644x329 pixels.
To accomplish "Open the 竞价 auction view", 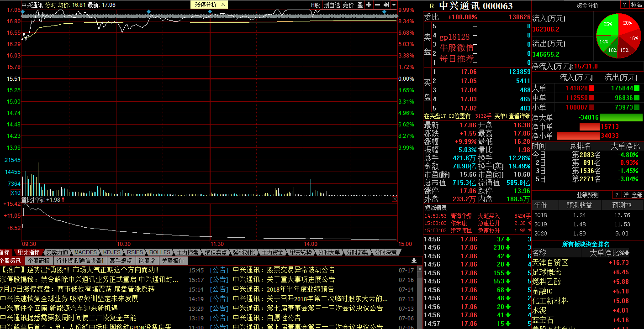I will tap(348, 5).
